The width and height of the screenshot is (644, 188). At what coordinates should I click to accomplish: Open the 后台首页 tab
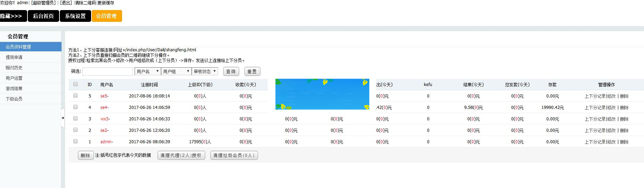[43, 16]
